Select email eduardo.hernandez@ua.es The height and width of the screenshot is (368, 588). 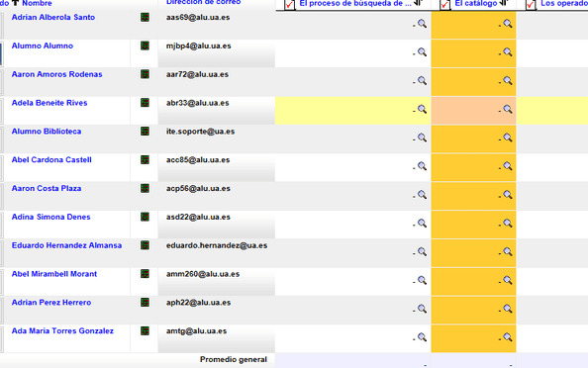[217, 245]
